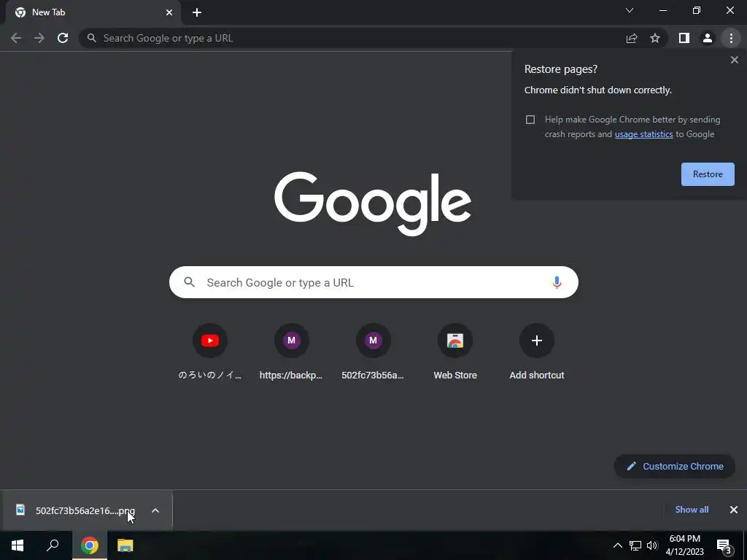
Task: Open the side panel icon
Action: coord(684,38)
